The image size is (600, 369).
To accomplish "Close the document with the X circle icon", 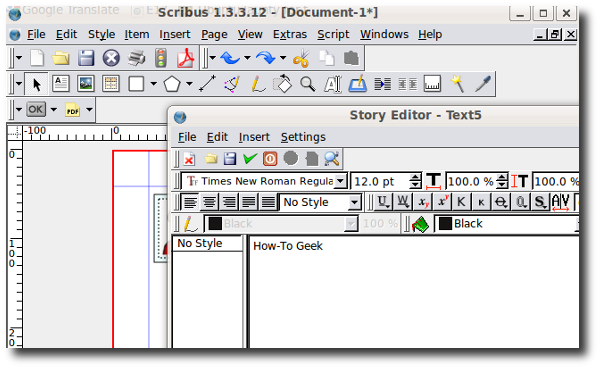I will coord(111,58).
